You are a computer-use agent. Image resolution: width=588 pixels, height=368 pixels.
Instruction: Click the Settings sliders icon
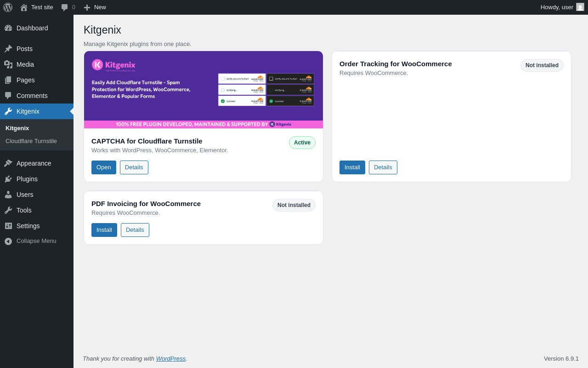[8, 226]
